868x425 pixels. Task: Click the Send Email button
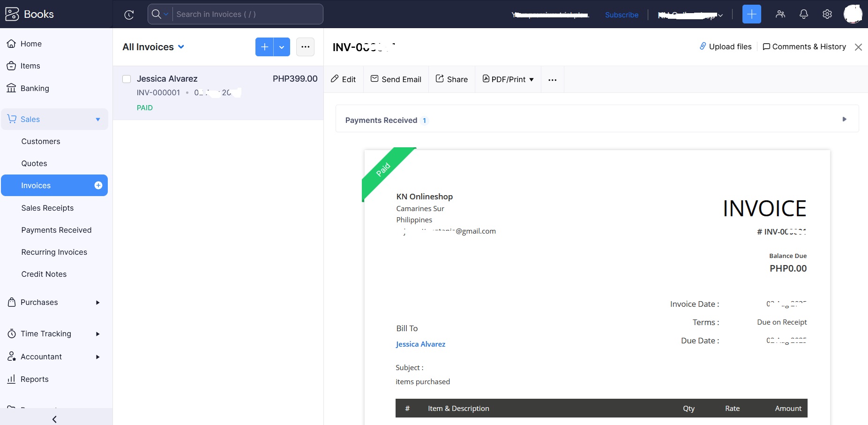coord(396,79)
